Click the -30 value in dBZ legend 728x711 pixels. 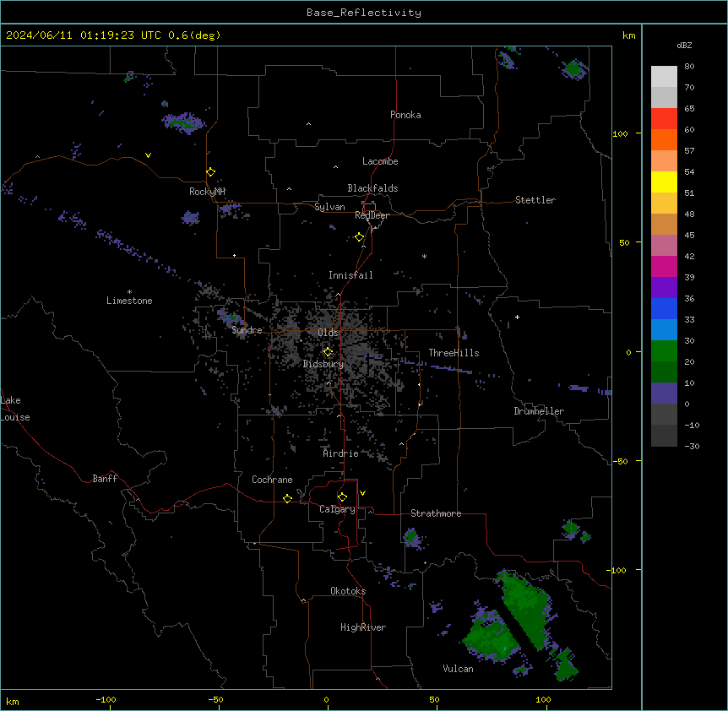pos(692,446)
